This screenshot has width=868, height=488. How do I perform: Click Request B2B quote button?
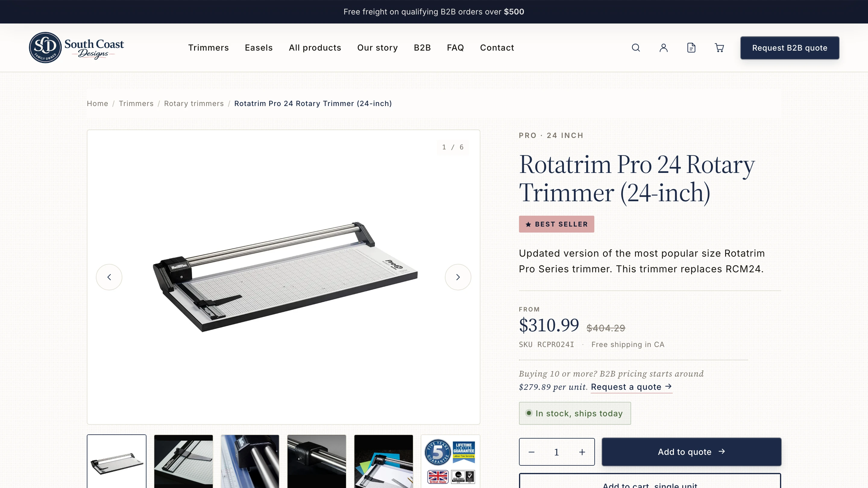[x=790, y=48]
